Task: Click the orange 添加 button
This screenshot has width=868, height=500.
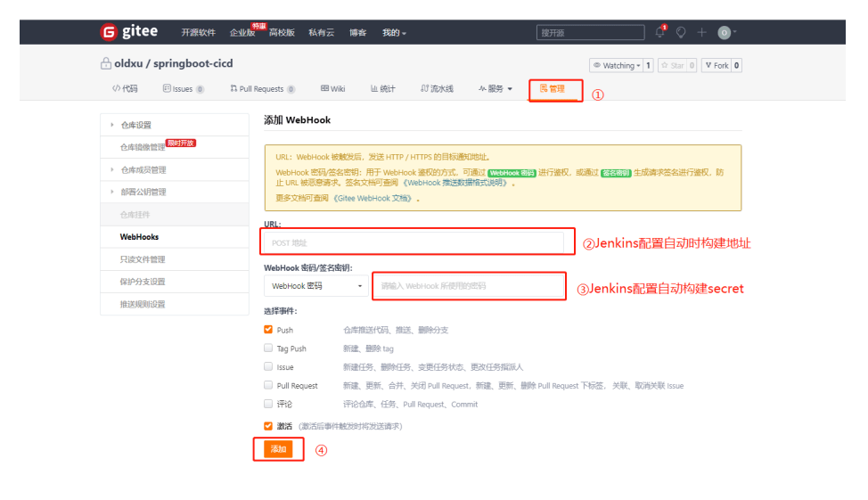Action: 279,449
